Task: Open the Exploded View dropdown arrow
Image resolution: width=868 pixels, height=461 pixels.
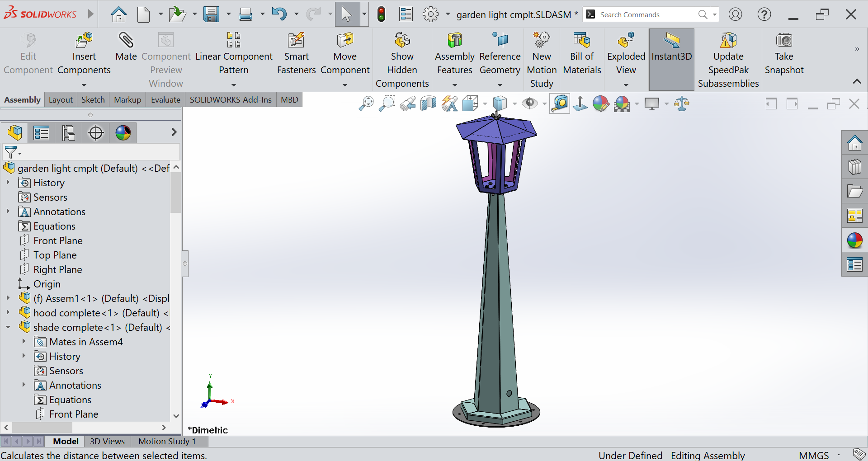Action: [x=626, y=85]
